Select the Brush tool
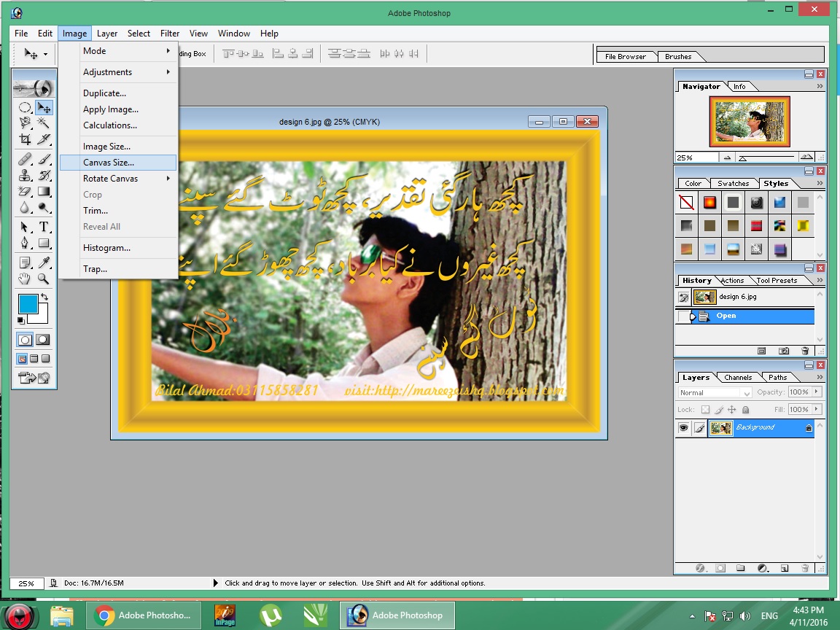 44,159
